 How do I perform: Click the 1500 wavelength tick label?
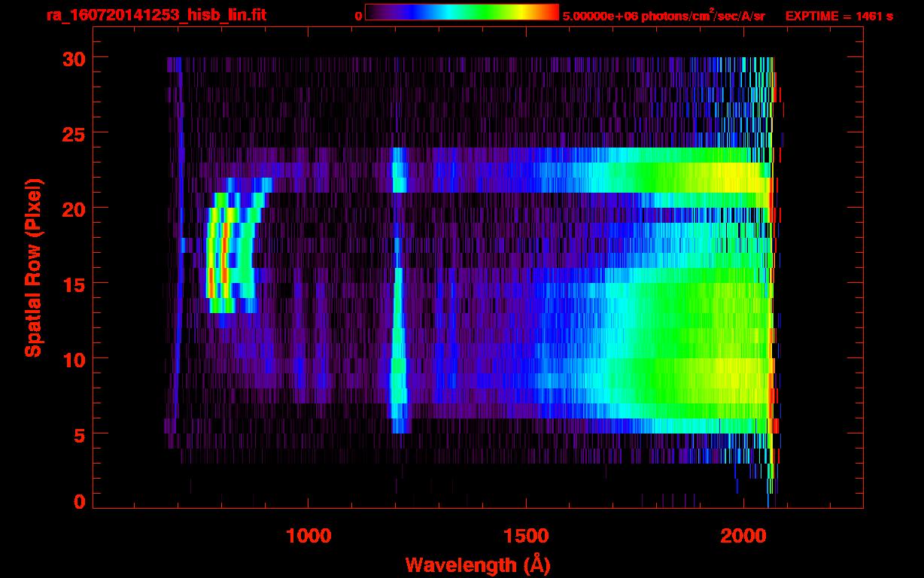coord(525,536)
